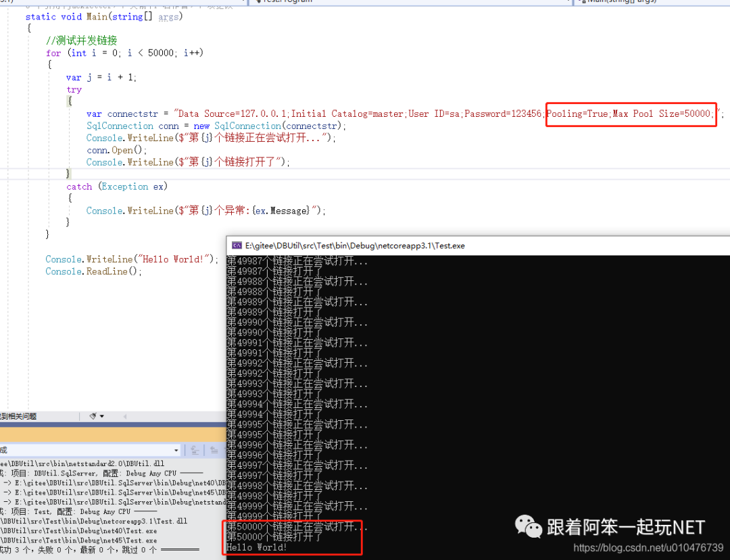Click output line '项目: DBUtil.SqlServer, 配置: Debug Any CPU'
Screen dimensions: 730x560
101,473
